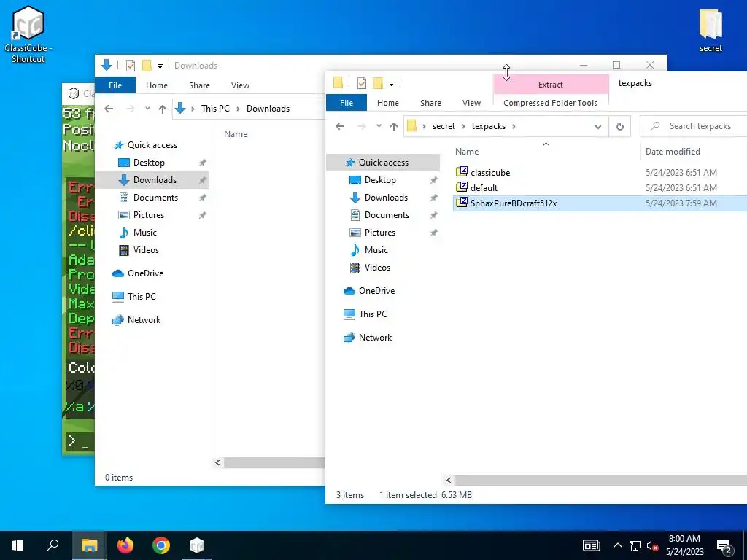Switch to Share tab in Downloads window

199,85
